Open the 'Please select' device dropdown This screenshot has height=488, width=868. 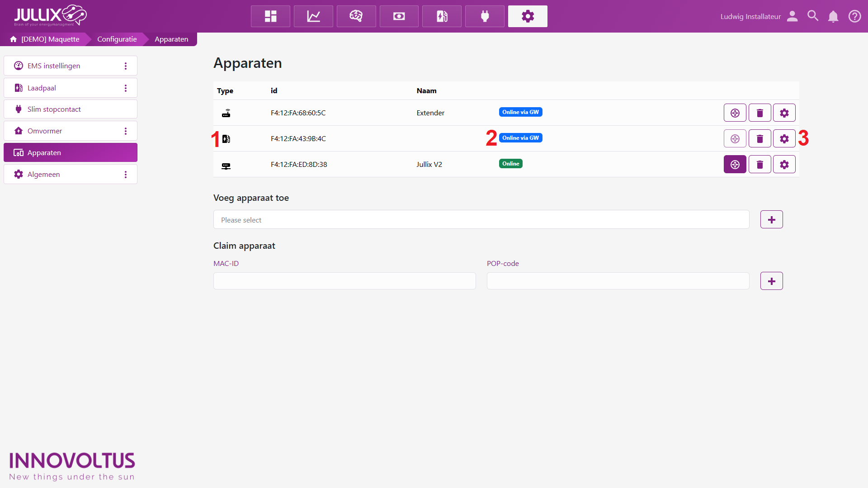point(481,220)
